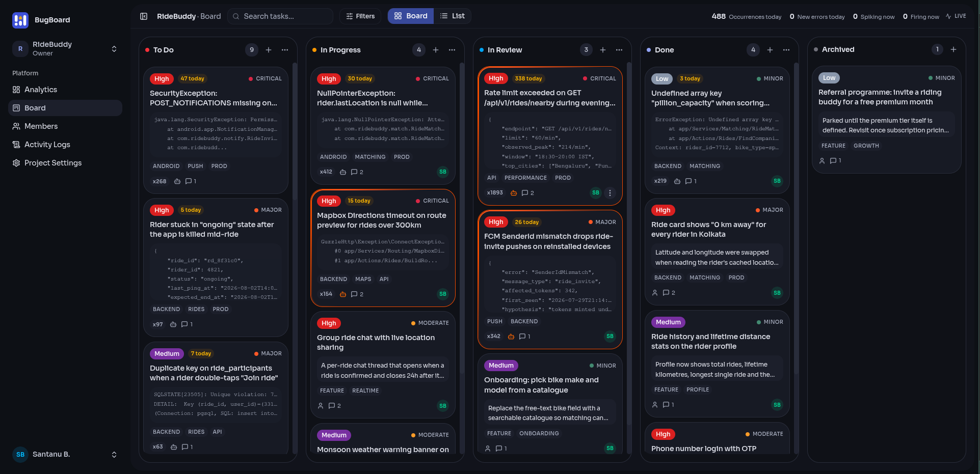980x474 pixels.
Task: Click the 488 Occurrences today stat
Action: point(747,16)
